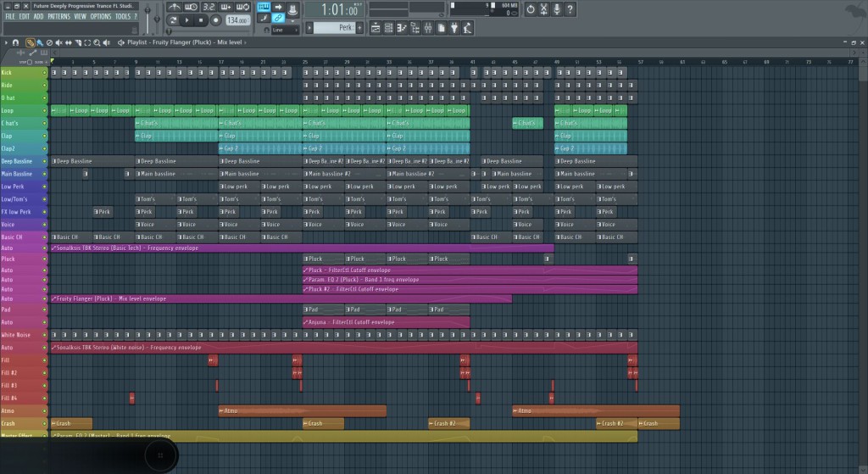The width and height of the screenshot is (868, 474).
Task: Enable wait for input before recording
Action: pyautogui.click(x=191, y=7)
